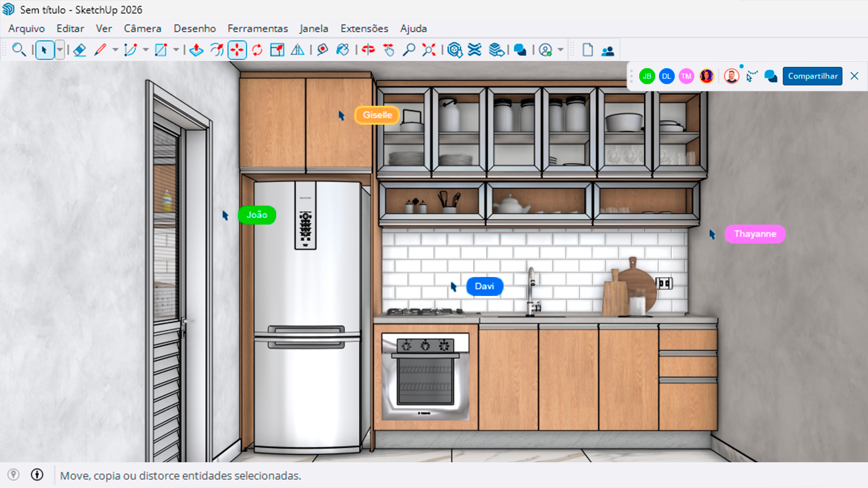Select the Scale tool
This screenshot has width=868, height=488.
coord(277,50)
